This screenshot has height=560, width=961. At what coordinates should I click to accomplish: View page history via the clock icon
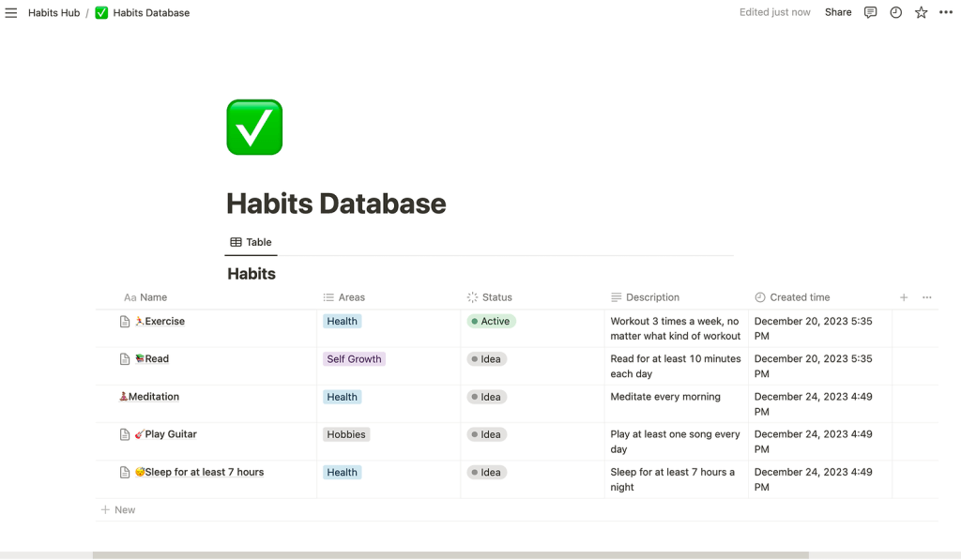pyautogui.click(x=895, y=12)
